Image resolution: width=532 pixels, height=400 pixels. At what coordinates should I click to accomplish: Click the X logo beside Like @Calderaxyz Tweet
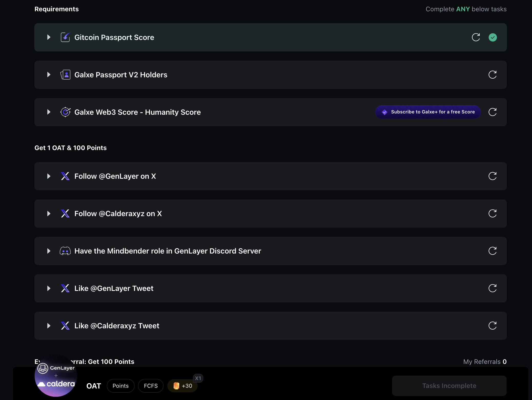pyautogui.click(x=65, y=326)
